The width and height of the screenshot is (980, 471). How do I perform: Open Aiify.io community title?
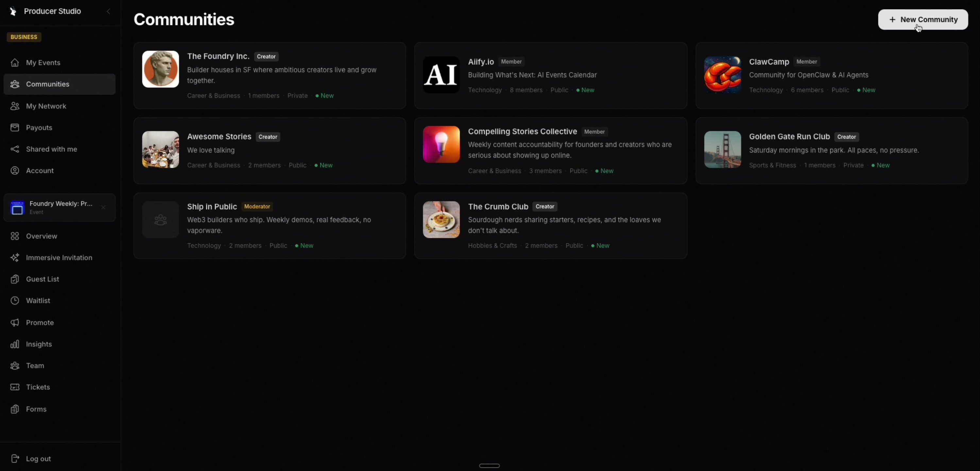point(481,62)
